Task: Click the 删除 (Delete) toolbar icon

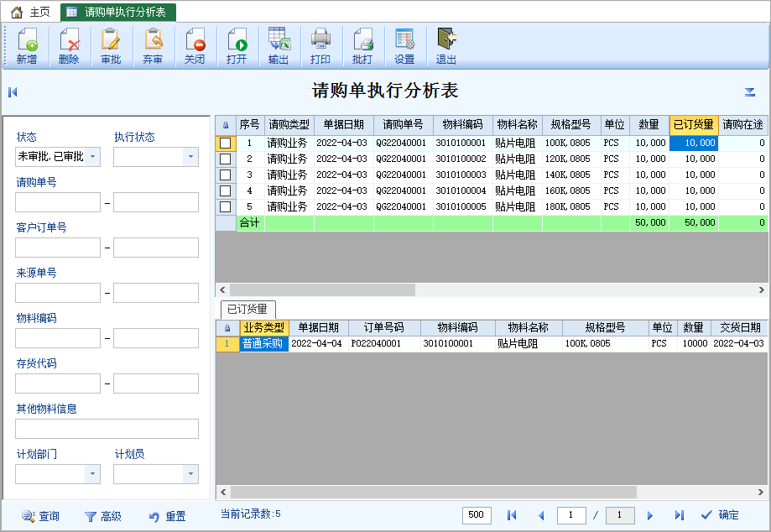Action: (69, 46)
